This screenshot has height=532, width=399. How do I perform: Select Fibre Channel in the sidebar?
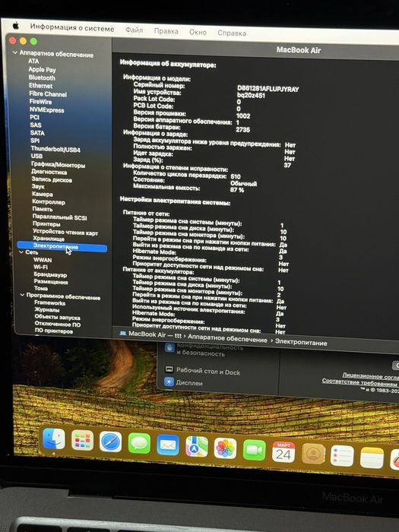(x=48, y=94)
